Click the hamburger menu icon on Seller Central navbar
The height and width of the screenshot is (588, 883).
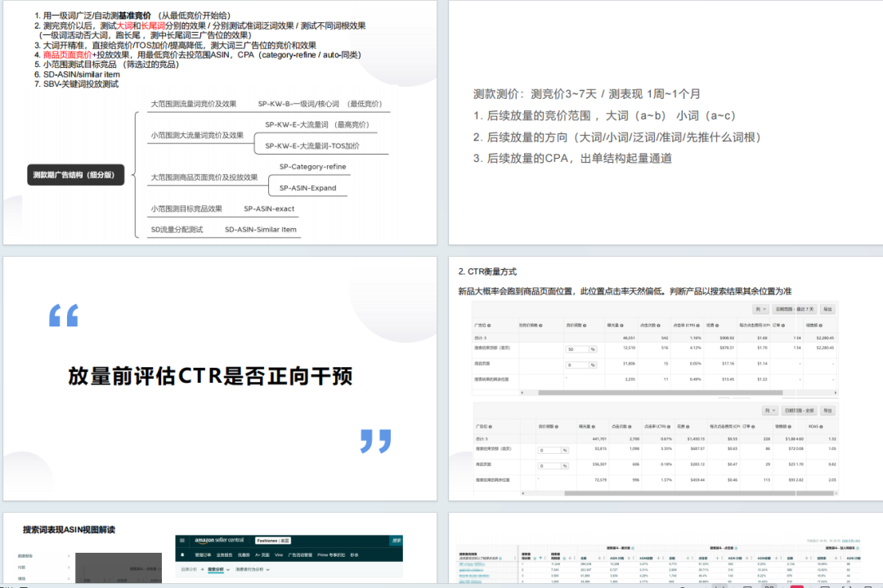click(182, 541)
